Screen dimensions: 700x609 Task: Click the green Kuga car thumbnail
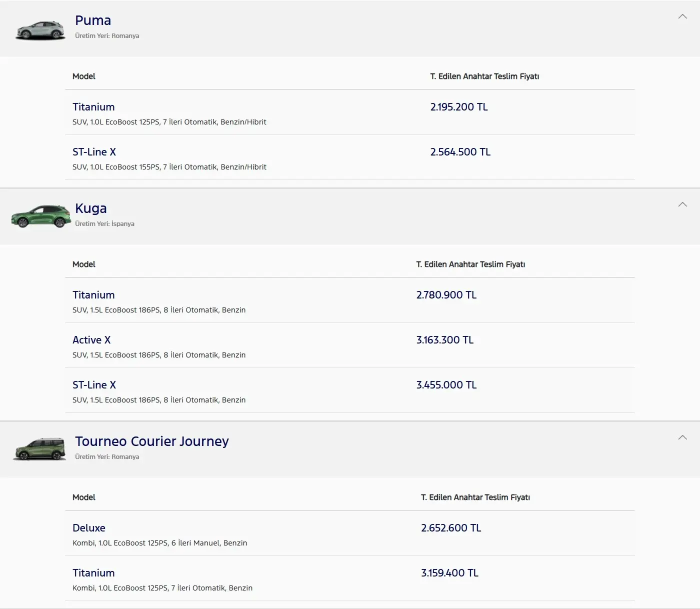41,216
